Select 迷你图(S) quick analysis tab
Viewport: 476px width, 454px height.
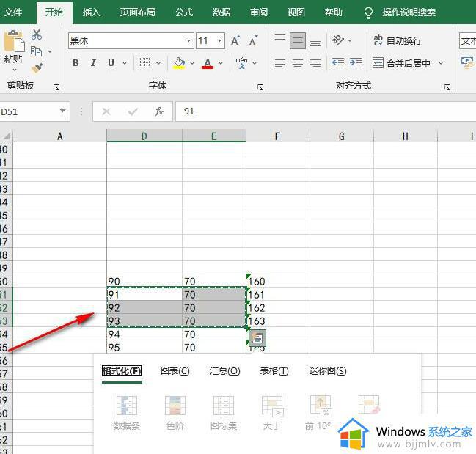(x=328, y=371)
